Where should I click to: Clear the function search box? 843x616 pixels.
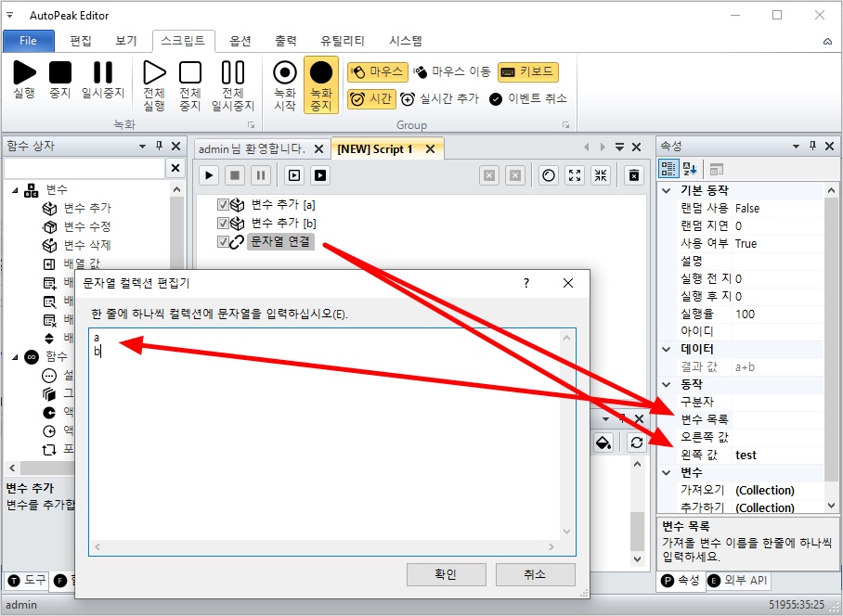click(175, 168)
